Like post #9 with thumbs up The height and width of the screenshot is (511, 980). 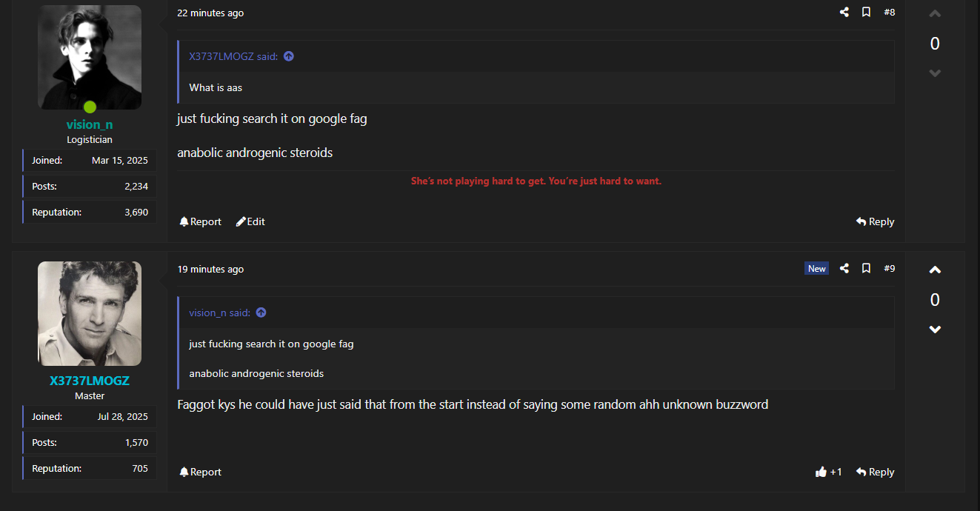(x=821, y=472)
